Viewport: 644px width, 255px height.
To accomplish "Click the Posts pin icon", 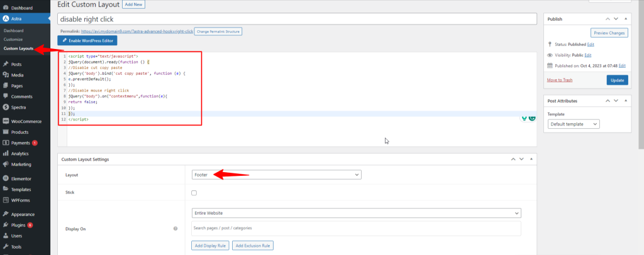I will tap(5, 64).
